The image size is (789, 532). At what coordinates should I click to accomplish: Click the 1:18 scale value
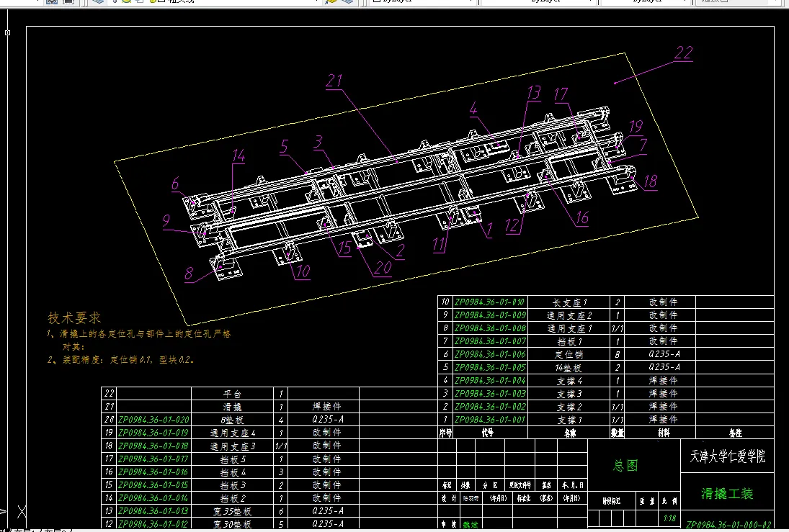click(669, 518)
